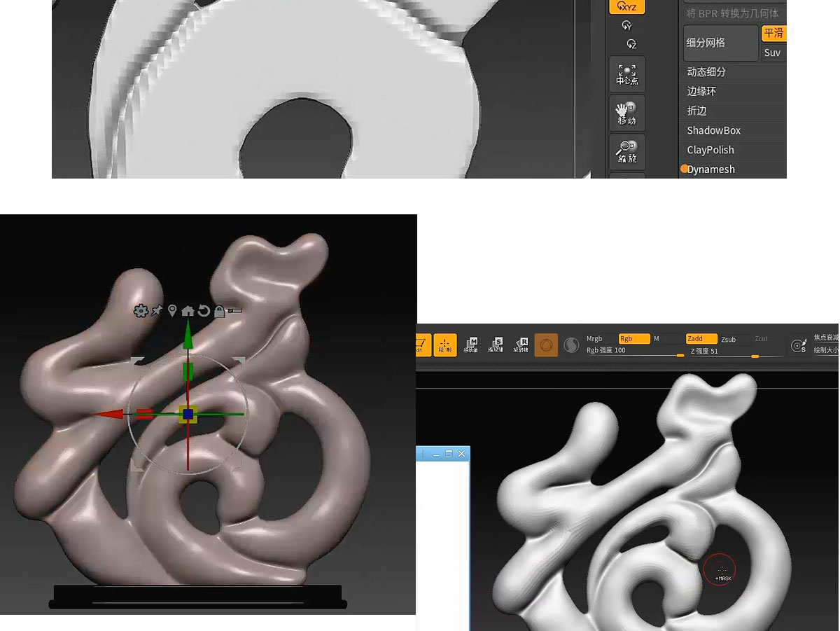Click the grey yin-yang sculptris icon

point(570,345)
